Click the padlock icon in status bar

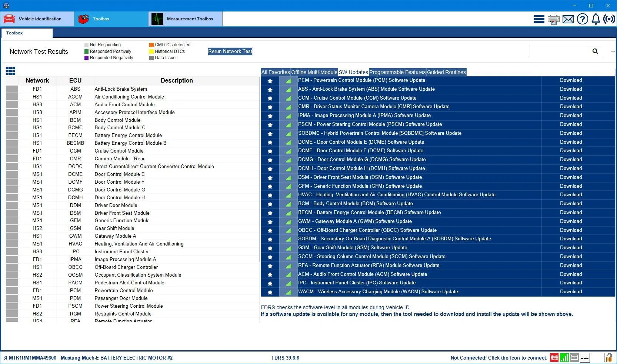coord(608,357)
